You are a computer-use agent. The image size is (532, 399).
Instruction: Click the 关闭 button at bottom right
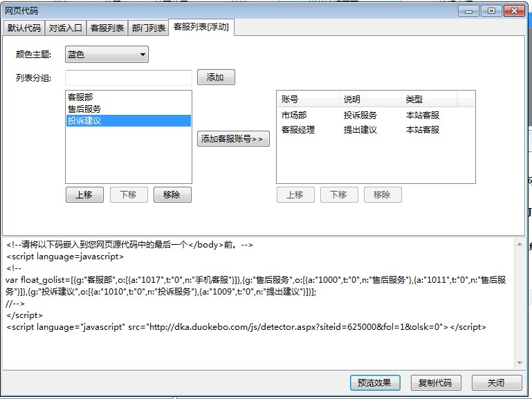point(496,383)
